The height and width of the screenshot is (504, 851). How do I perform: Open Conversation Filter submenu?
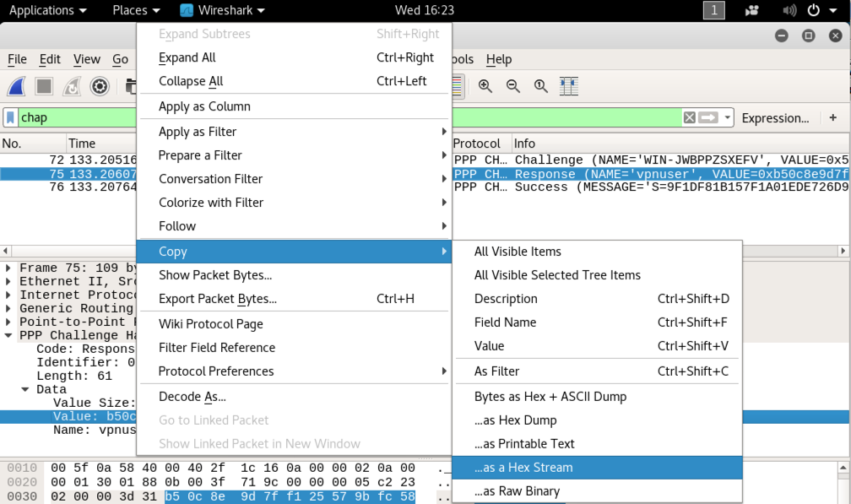(x=295, y=179)
